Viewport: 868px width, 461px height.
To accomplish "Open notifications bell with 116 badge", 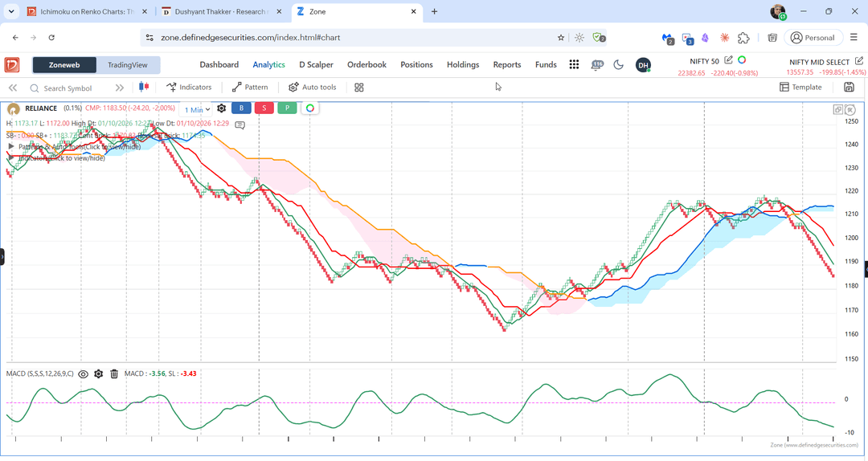I will [x=596, y=65].
